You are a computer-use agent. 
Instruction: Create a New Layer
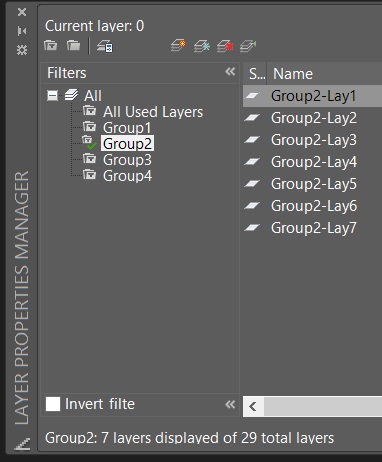(x=178, y=45)
